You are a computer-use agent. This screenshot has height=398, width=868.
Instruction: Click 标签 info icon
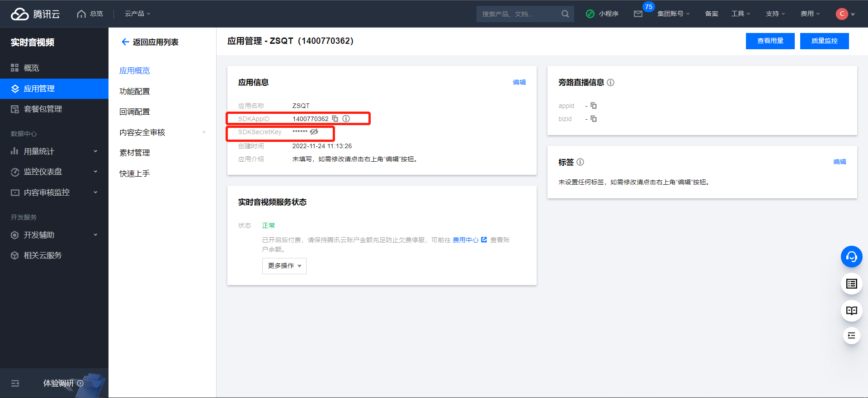pos(580,162)
